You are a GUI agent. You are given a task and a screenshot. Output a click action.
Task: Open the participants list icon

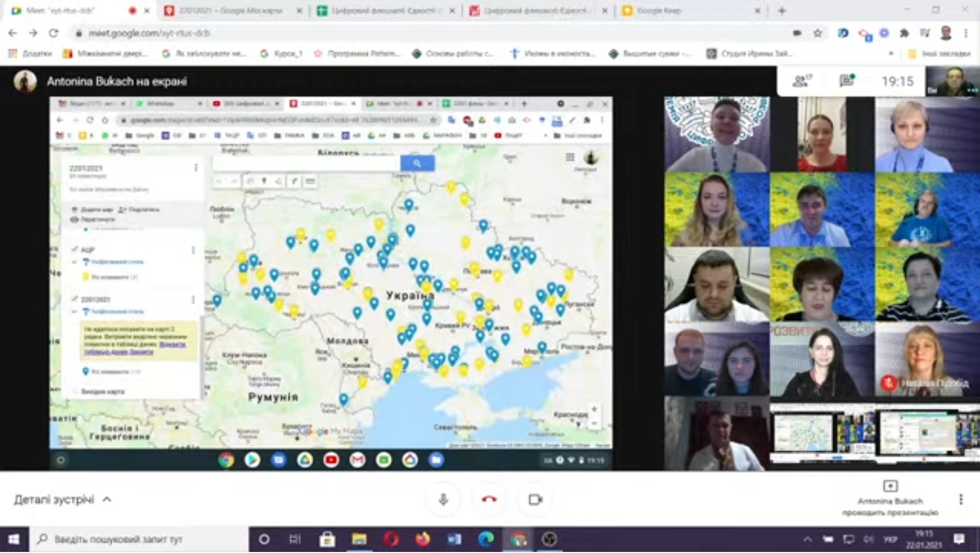[801, 81]
